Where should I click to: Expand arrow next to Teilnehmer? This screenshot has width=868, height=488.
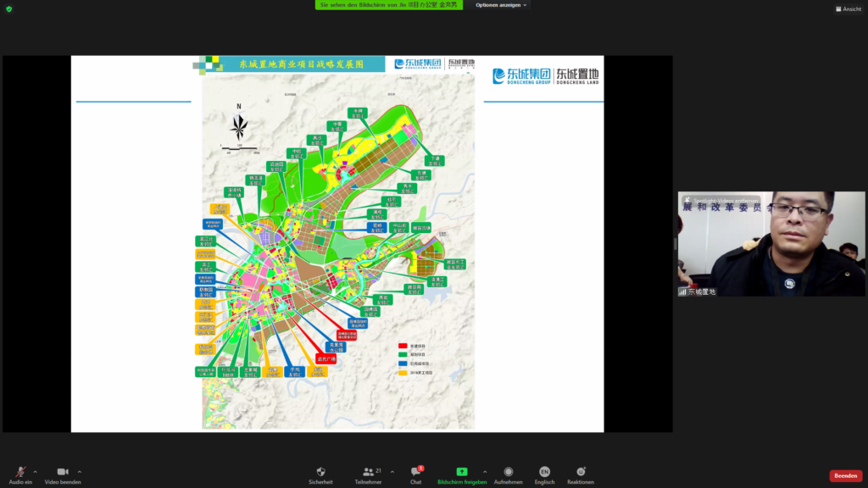(392, 471)
